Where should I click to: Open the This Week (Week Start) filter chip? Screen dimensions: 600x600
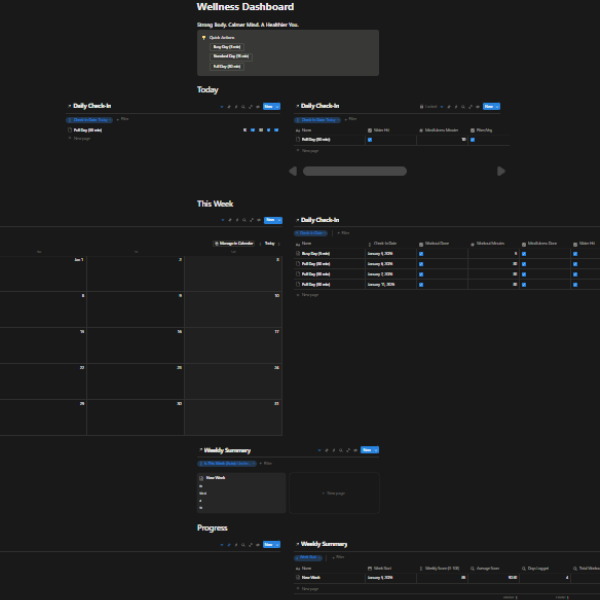(228, 464)
